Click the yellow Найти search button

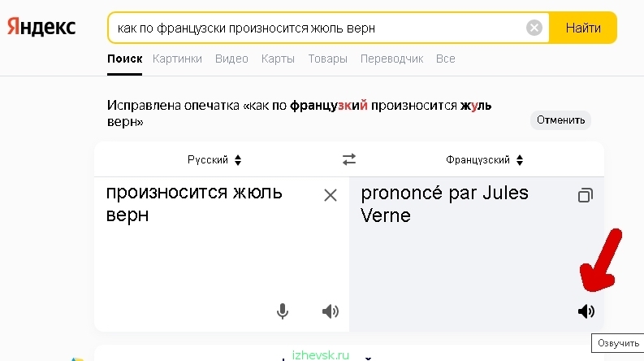click(x=583, y=28)
